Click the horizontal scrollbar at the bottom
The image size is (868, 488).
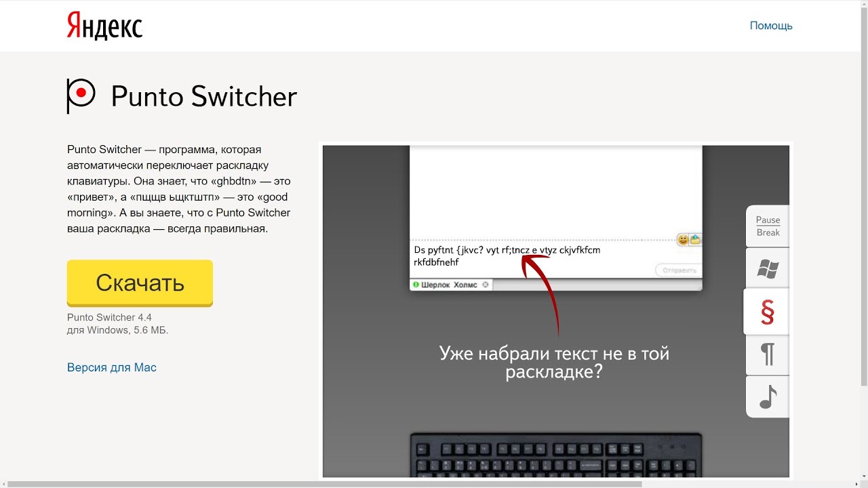point(324,484)
